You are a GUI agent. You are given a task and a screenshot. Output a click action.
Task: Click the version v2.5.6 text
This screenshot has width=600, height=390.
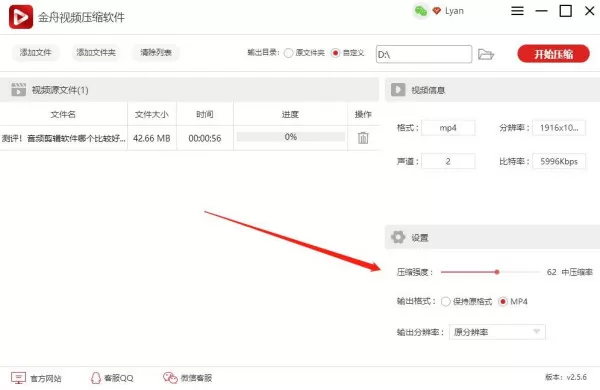coord(566,377)
